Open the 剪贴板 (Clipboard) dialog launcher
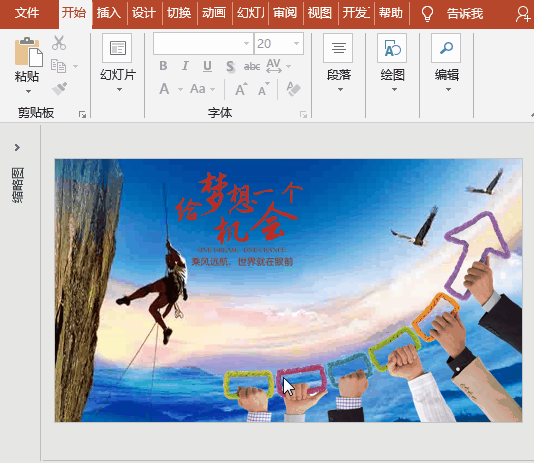 pyautogui.click(x=82, y=114)
